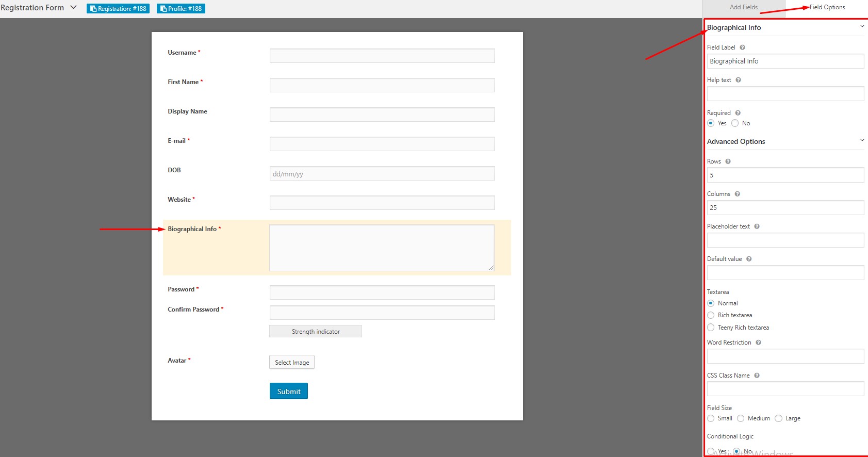Focus the Confirm Password input field
Image resolution: width=868 pixels, height=457 pixels.
(382, 313)
